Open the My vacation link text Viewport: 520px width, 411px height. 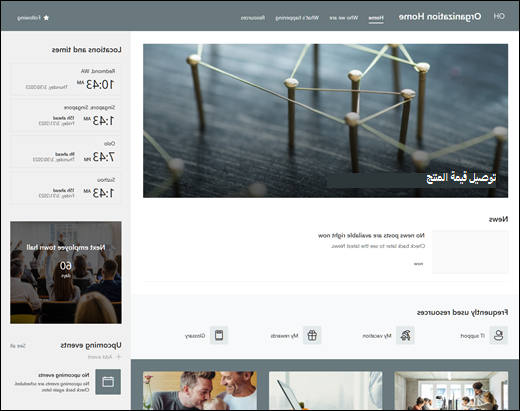[377, 336]
